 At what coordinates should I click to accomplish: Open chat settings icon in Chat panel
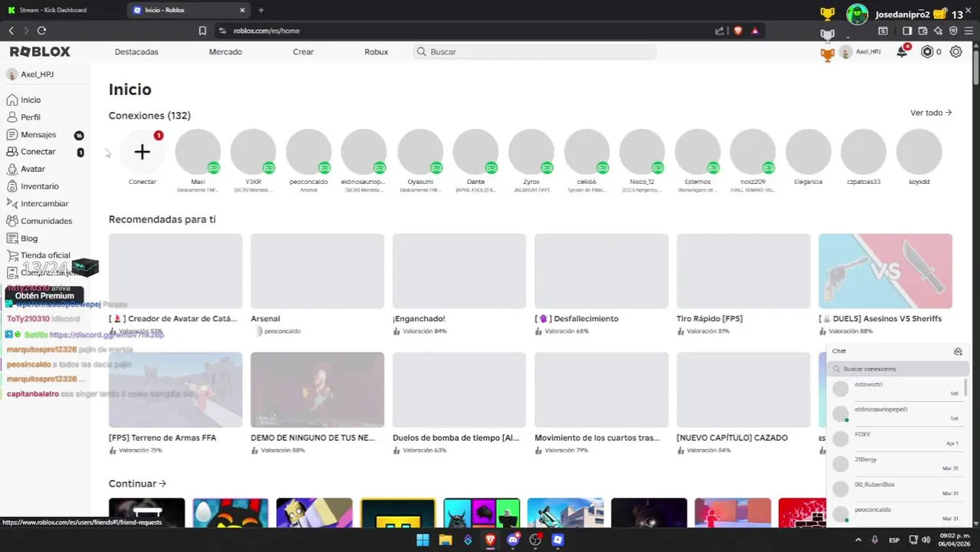[958, 351]
